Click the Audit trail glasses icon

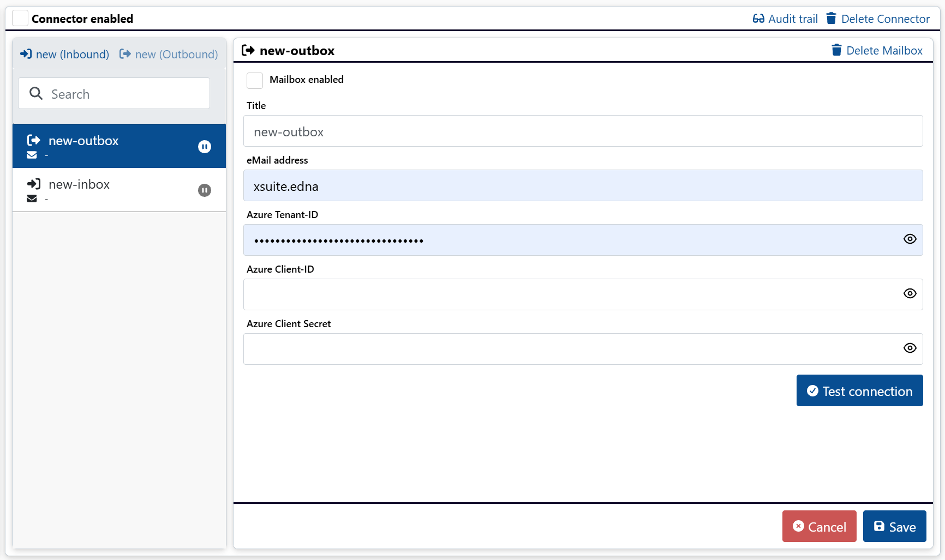(758, 18)
